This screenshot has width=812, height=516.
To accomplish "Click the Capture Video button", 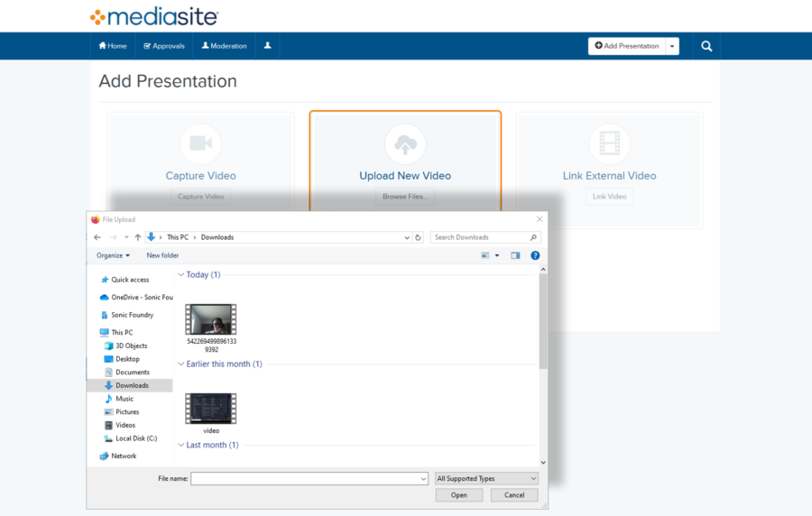I will [201, 197].
